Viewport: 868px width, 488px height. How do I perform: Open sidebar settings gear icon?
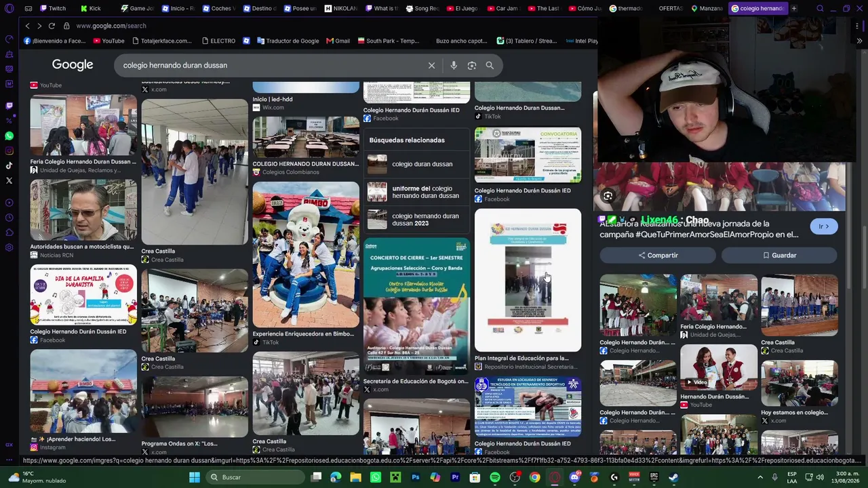9,247
